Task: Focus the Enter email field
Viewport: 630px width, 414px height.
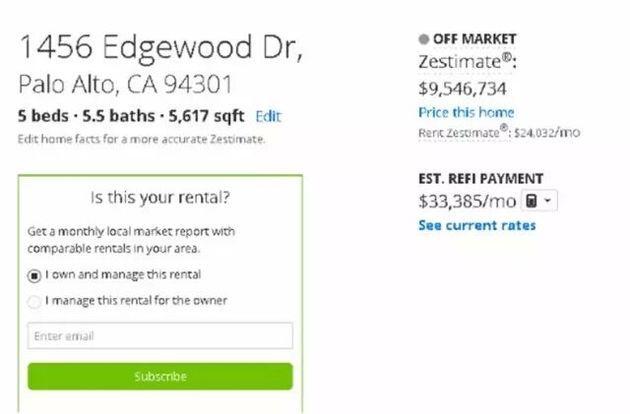Action: tap(160, 336)
